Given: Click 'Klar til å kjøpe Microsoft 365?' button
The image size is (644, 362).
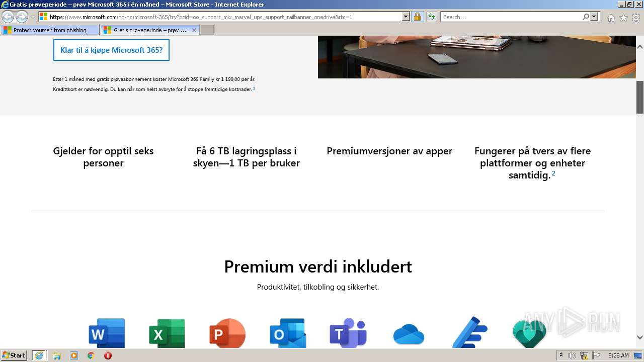Looking at the screenshot, I should (x=111, y=50).
